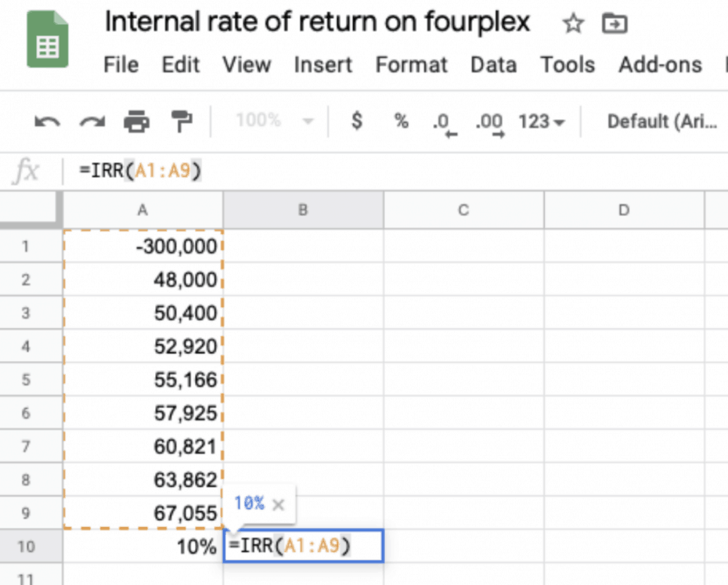Open the File menu
This screenshot has height=585, width=728.
pyautogui.click(x=121, y=64)
